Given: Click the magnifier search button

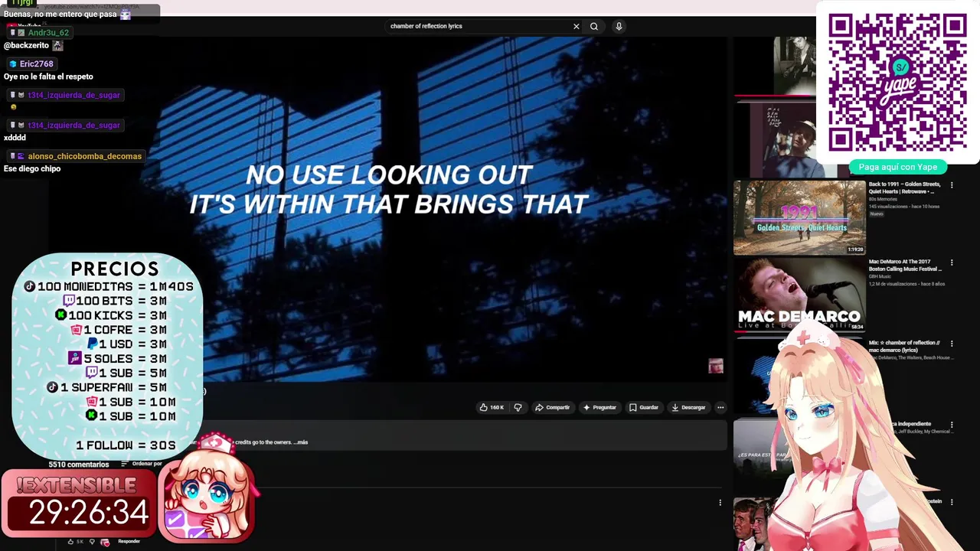Looking at the screenshot, I should 593,26.
